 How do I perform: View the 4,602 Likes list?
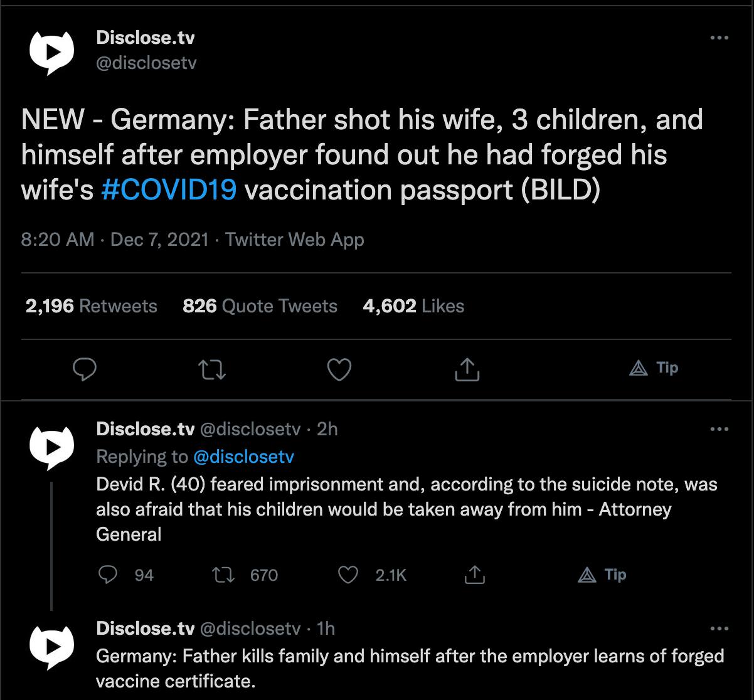[413, 306]
